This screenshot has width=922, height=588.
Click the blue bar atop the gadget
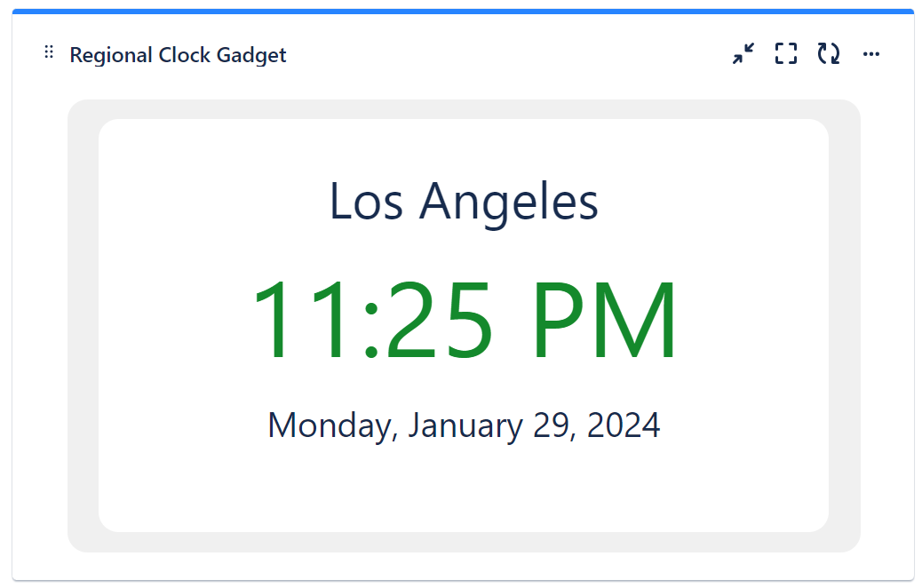click(463, 12)
